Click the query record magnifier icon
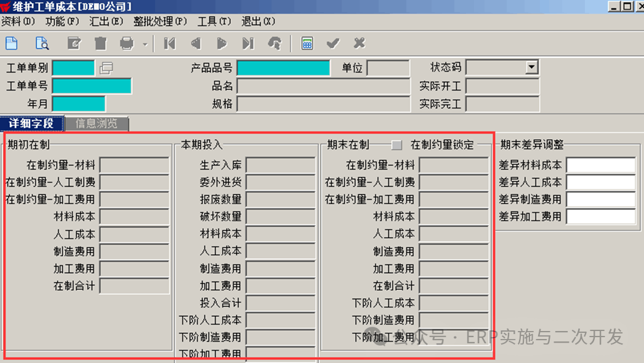Viewport: 644px width, 363px height. [42, 43]
